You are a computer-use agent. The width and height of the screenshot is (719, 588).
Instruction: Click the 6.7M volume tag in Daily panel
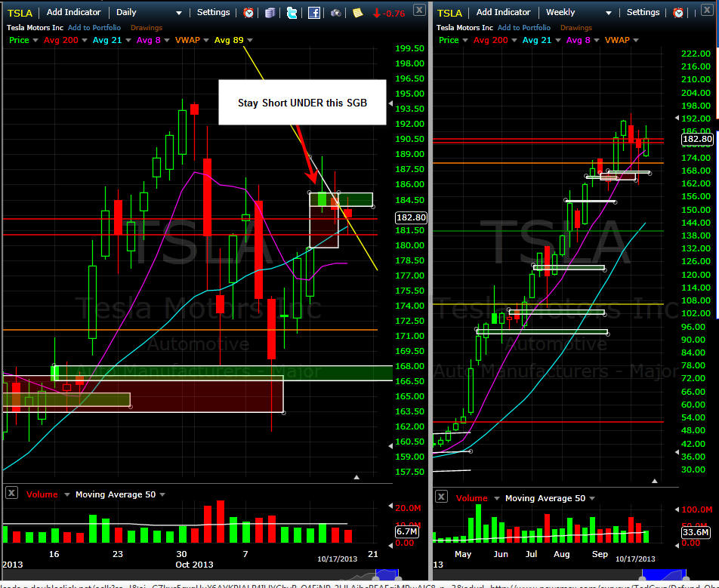(x=406, y=531)
